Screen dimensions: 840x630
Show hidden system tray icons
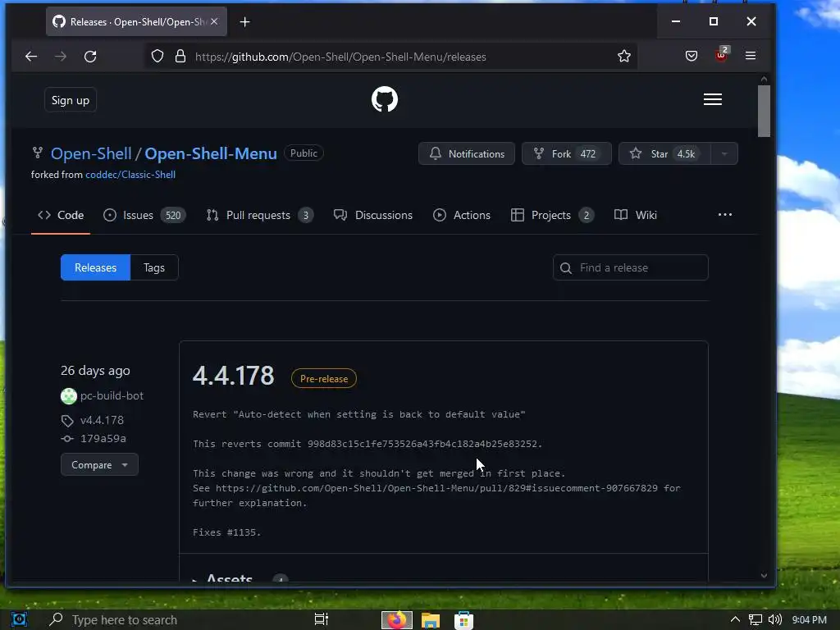735,620
